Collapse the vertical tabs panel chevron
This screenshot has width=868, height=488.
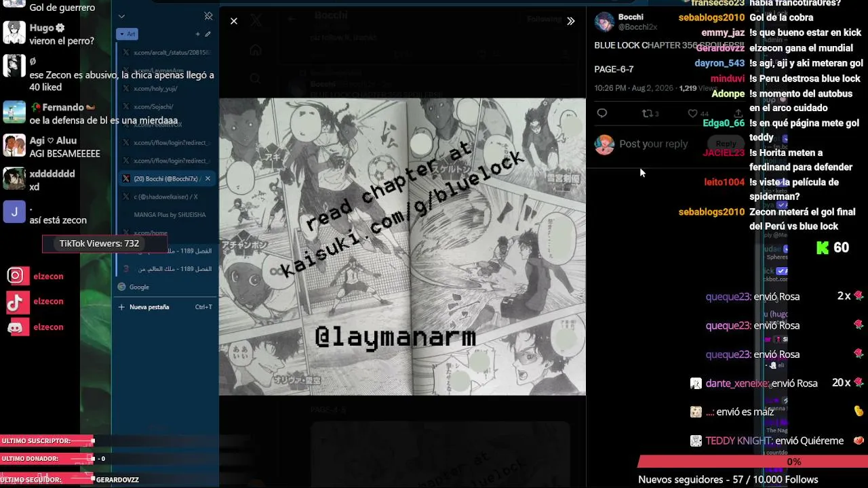pyautogui.click(x=121, y=16)
